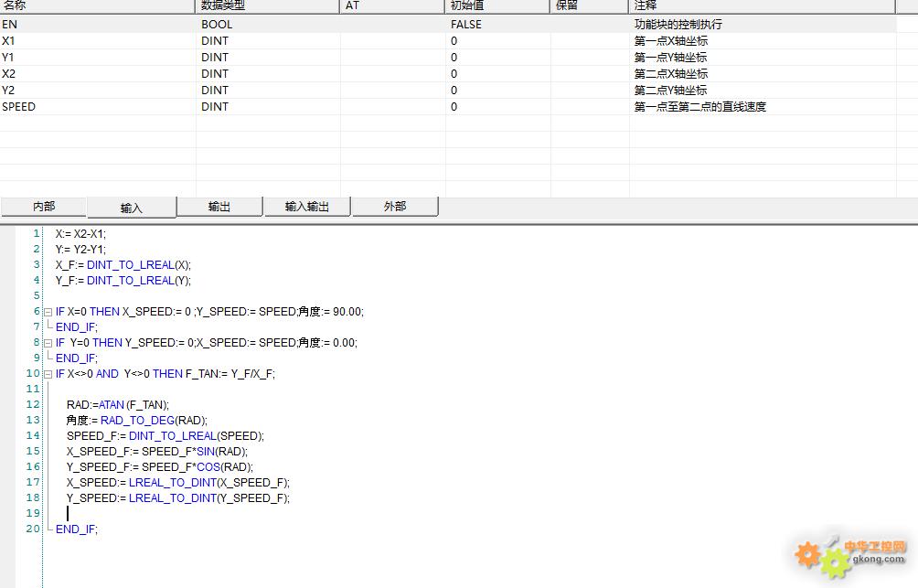Click the FALSE initial value of EN
Image resolution: width=918 pixels, height=588 pixels.
click(466, 25)
